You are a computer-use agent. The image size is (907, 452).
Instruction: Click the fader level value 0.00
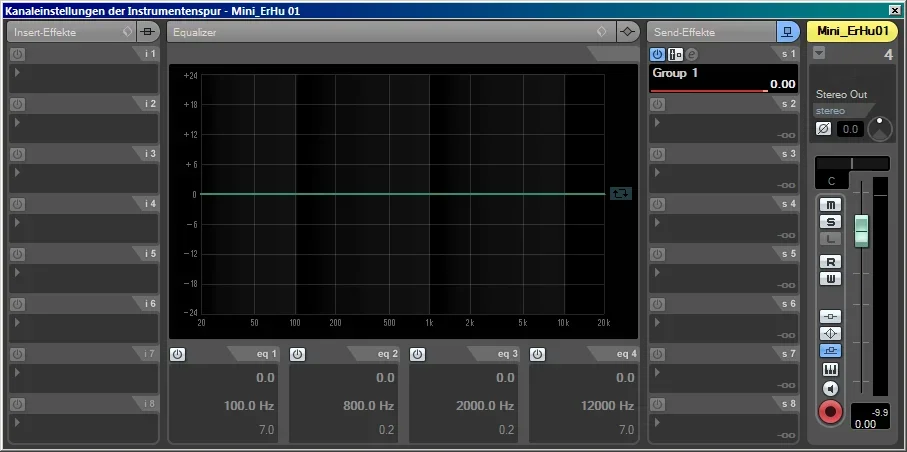tap(865, 424)
